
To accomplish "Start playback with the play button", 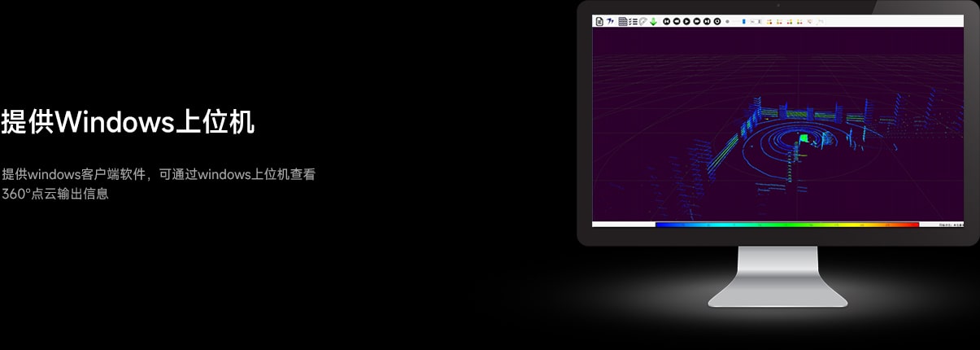I will pyautogui.click(x=686, y=21).
